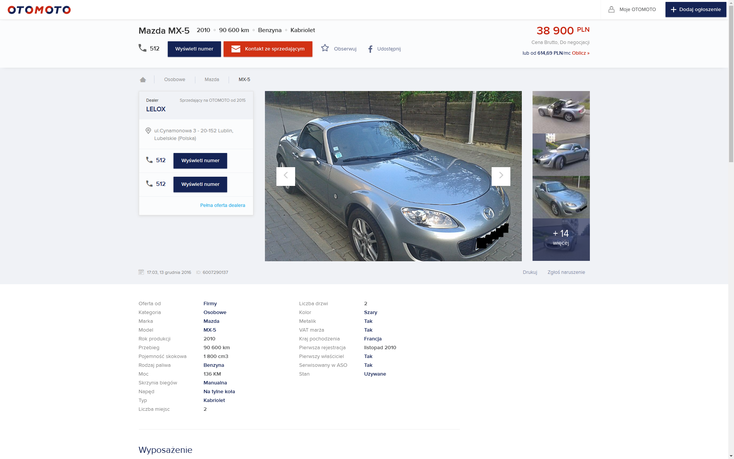Open the OTOMOTO home logo
The image size is (734, 459).
(39, 9)
